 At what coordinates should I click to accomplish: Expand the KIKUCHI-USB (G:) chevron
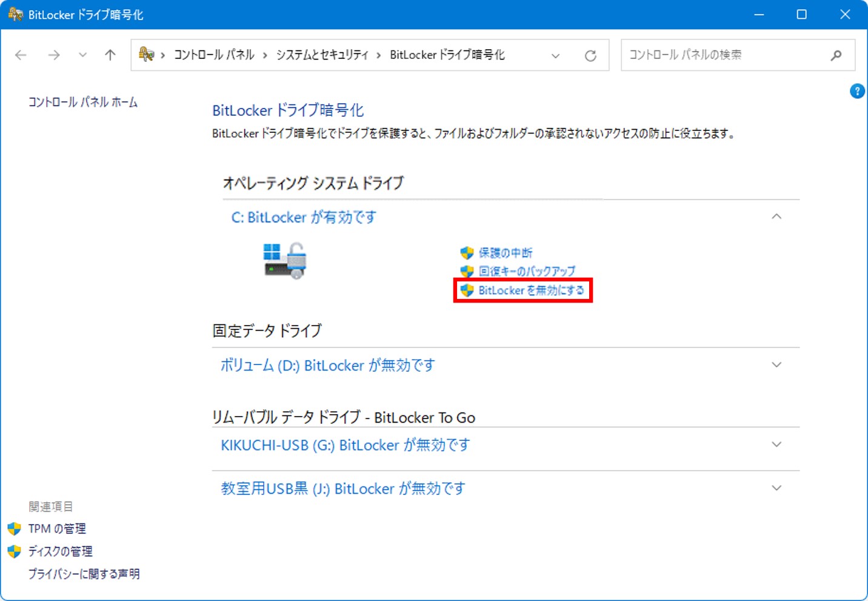776,445
